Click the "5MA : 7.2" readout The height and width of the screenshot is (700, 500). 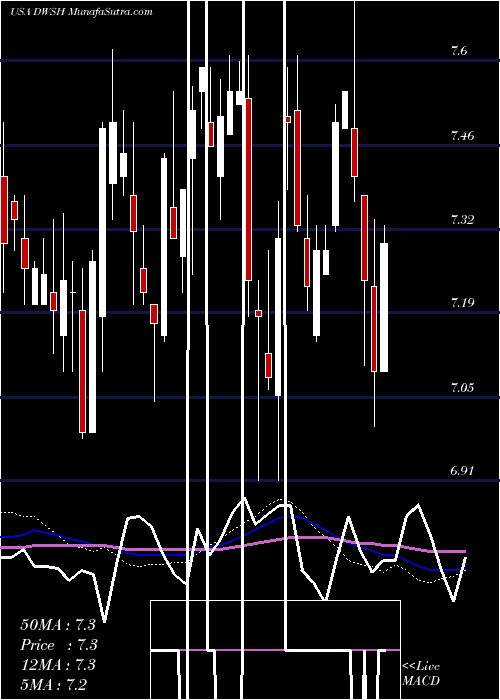tap(54, 684)
